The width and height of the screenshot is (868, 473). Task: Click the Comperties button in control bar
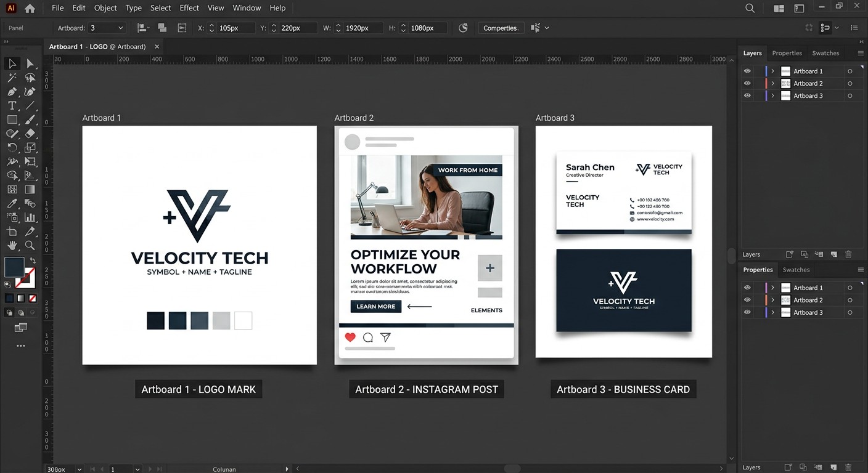(501, 28)
